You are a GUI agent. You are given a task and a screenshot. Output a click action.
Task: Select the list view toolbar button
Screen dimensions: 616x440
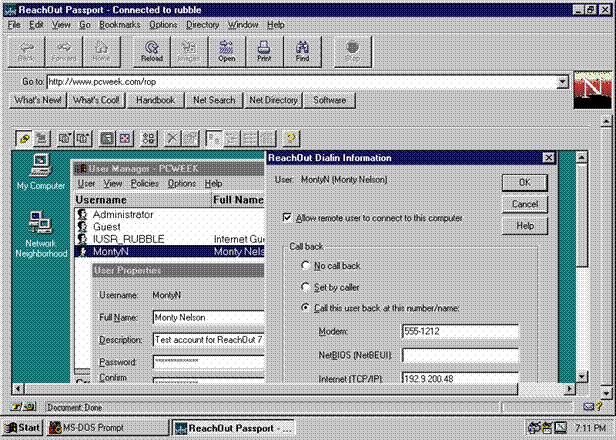point(249,138)
